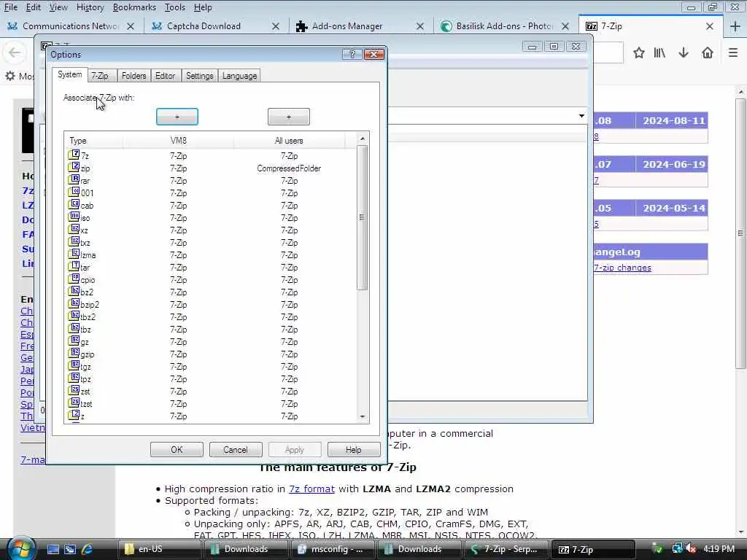Select the cpio file type icon

coord(74,279)
